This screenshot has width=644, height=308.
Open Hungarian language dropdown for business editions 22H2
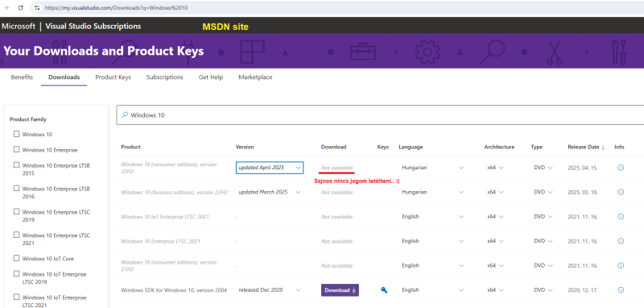pyautogui.click(x=433, y=192)
